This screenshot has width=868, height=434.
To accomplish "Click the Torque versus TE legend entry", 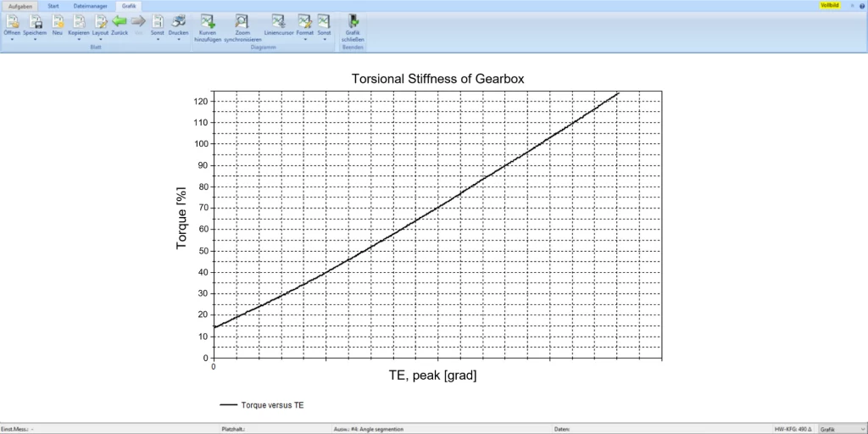I will tap(271, 405).
